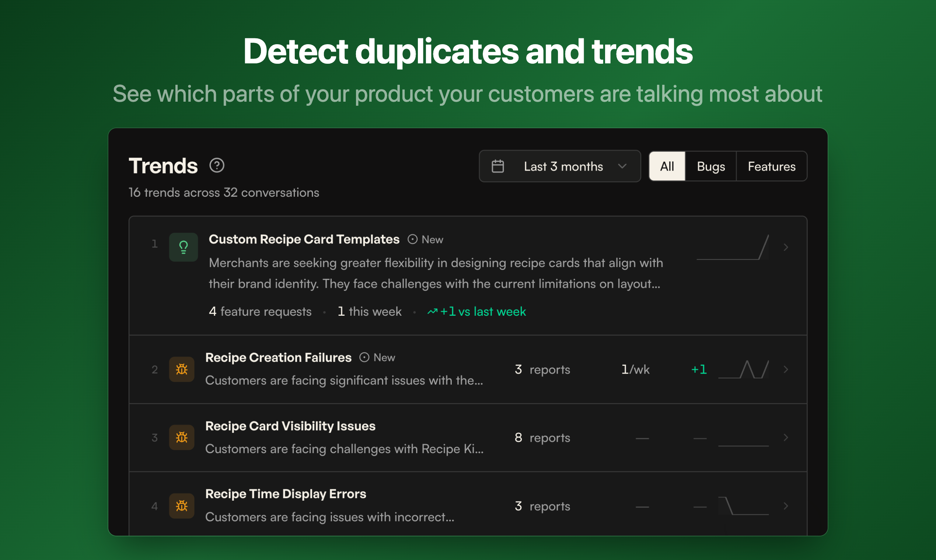This screenshot has height=560, width=936.
Task: Switch filter to Features
Action: point(771,167)
